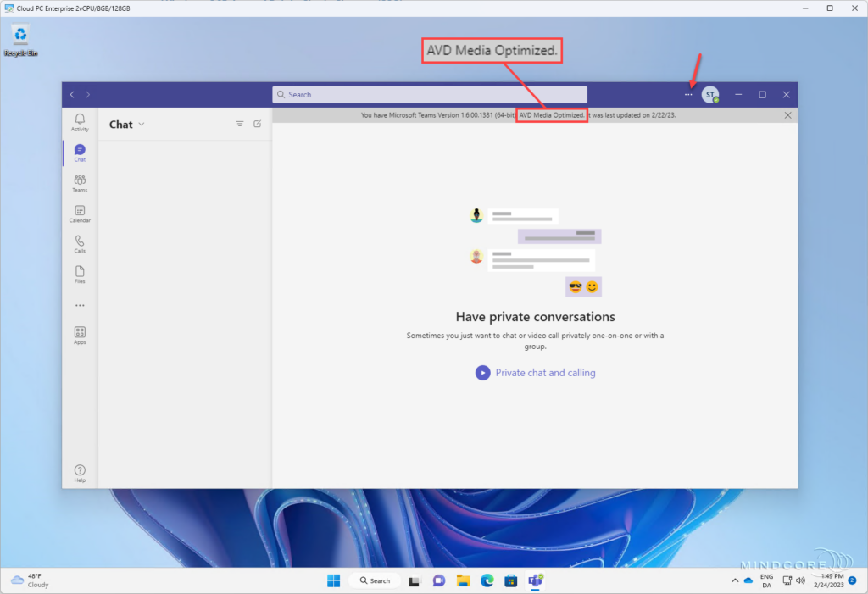
Task: Open the chat filter icon
Action: (239, 124)
